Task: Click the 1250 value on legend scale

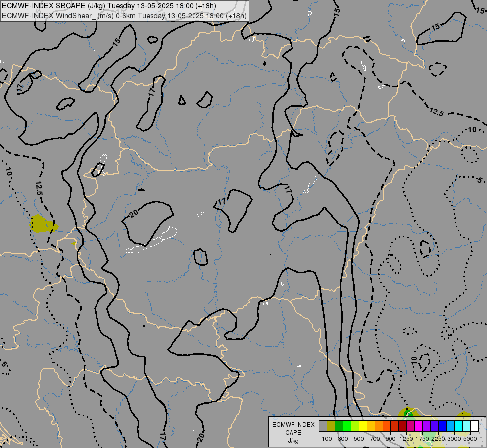Action: click(x=406, y=439)
